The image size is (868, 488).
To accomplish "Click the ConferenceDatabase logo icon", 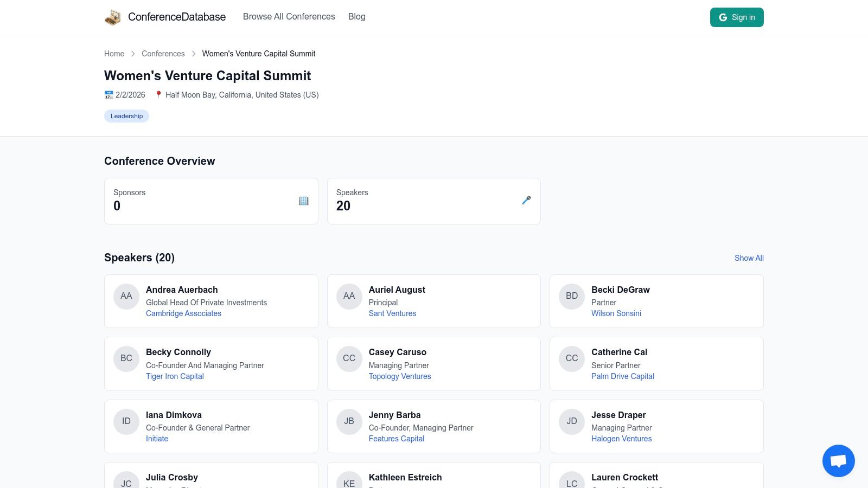I will (113, 17).
